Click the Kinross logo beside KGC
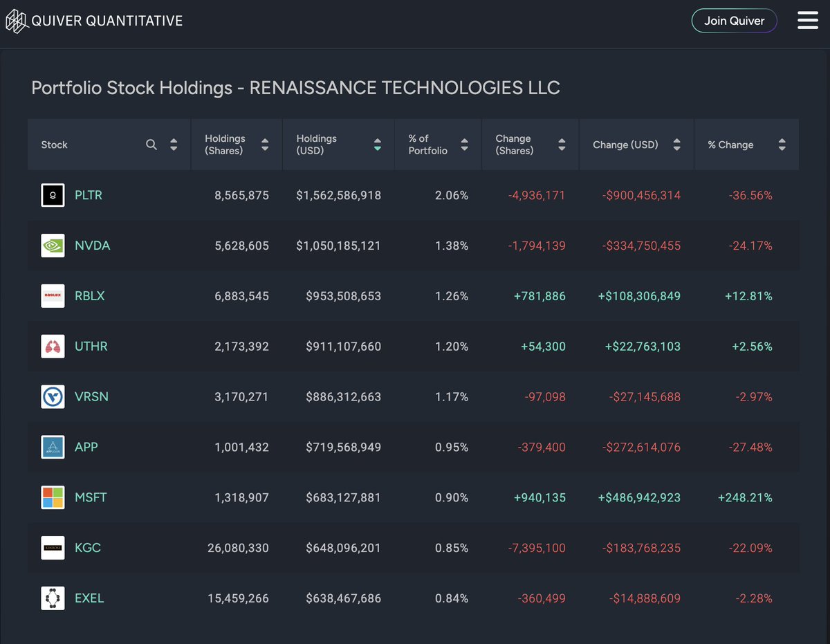 53,548
